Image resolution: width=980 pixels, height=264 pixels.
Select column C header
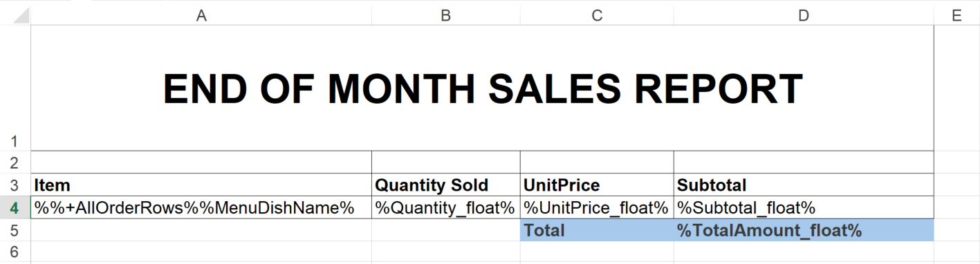597,15
